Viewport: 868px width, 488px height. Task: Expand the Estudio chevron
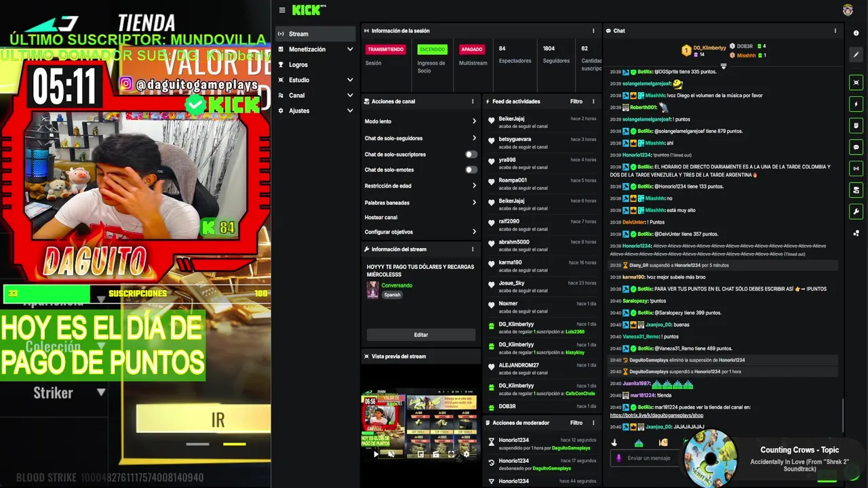[350, 80]
